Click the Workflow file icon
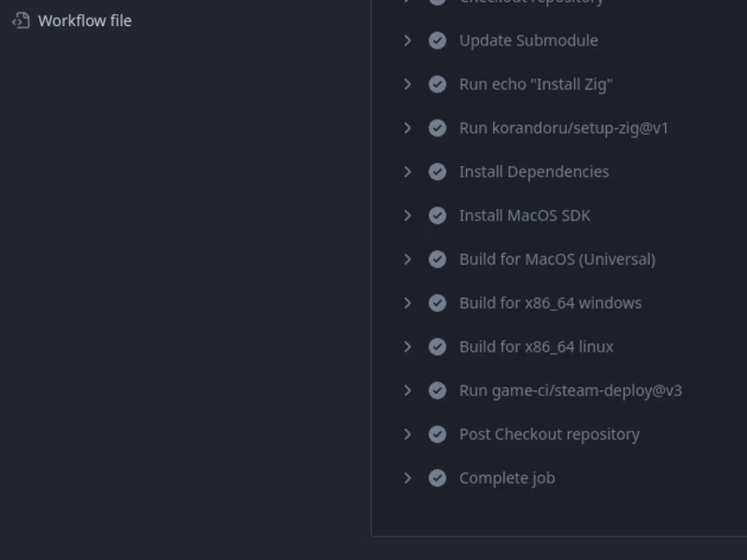The width and height of the screenshot is (747, 560). pyautogui.click(x=21, y=20)
